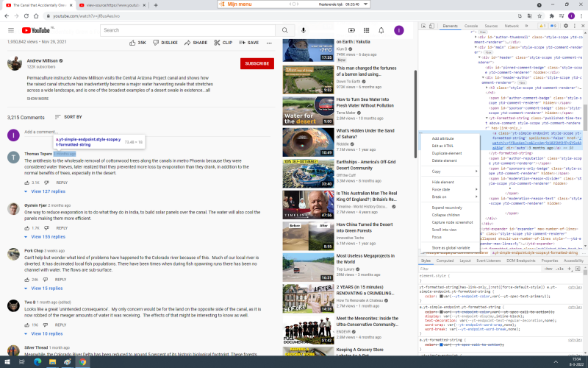Start voice search with microphone icon
This screenshot has height=368, width=588.
pos(304,30)
